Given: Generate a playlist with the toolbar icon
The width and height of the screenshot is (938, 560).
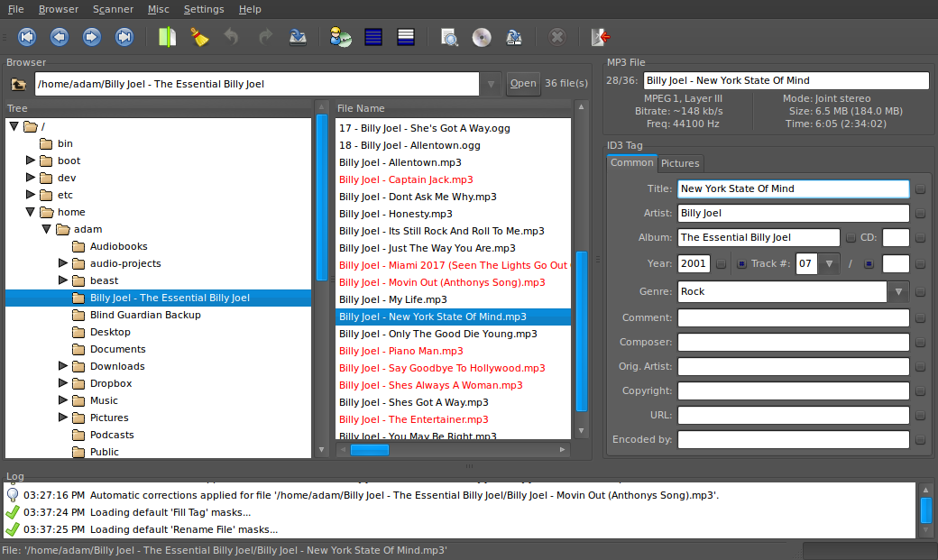Looking at the screenshot, I should click(x=514, y=37).
